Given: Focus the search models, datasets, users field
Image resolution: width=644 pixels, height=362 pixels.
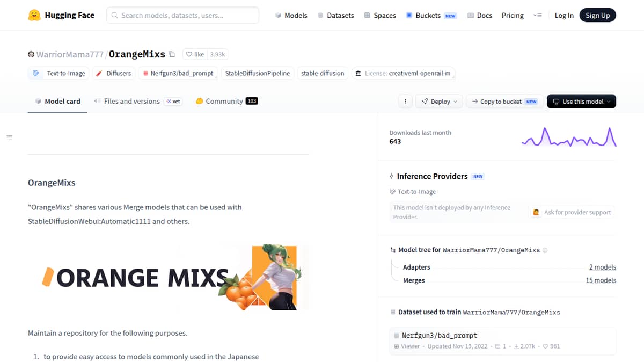Looking at the screenshot, I should [x=182, y=15].
